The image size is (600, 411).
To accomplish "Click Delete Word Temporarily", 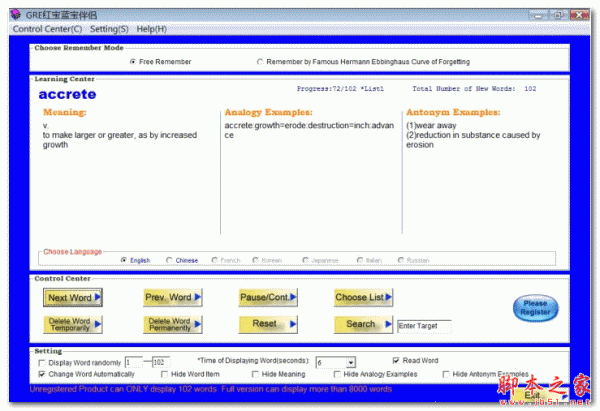I will click(73, 324).
